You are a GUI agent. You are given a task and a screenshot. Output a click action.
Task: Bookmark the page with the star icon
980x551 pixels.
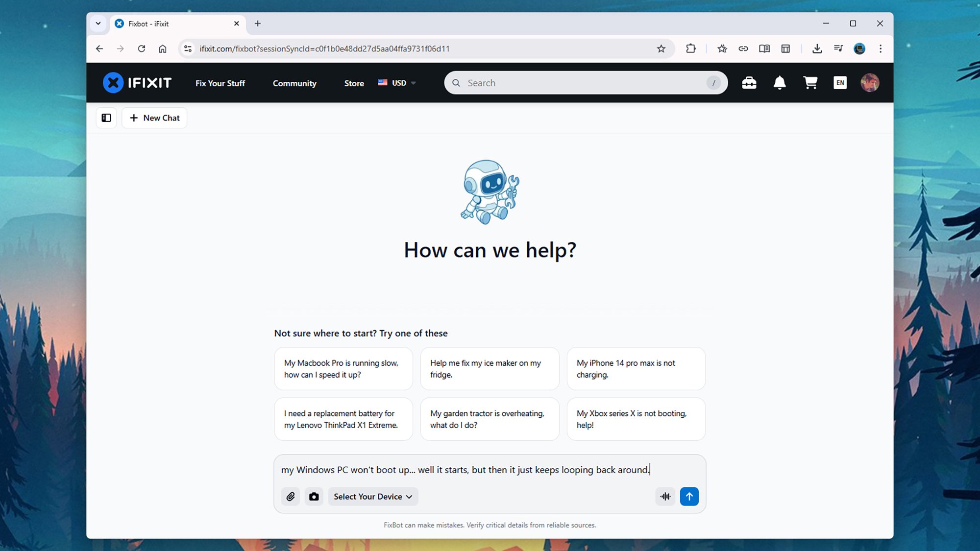(661, 48)
